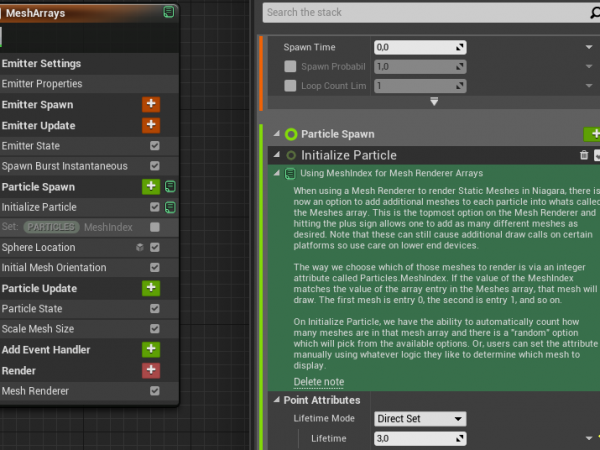Viewport: 600px width, 450px height.
Task: Click note icon next to Initialize Particle row
Action: coord(170,207)
